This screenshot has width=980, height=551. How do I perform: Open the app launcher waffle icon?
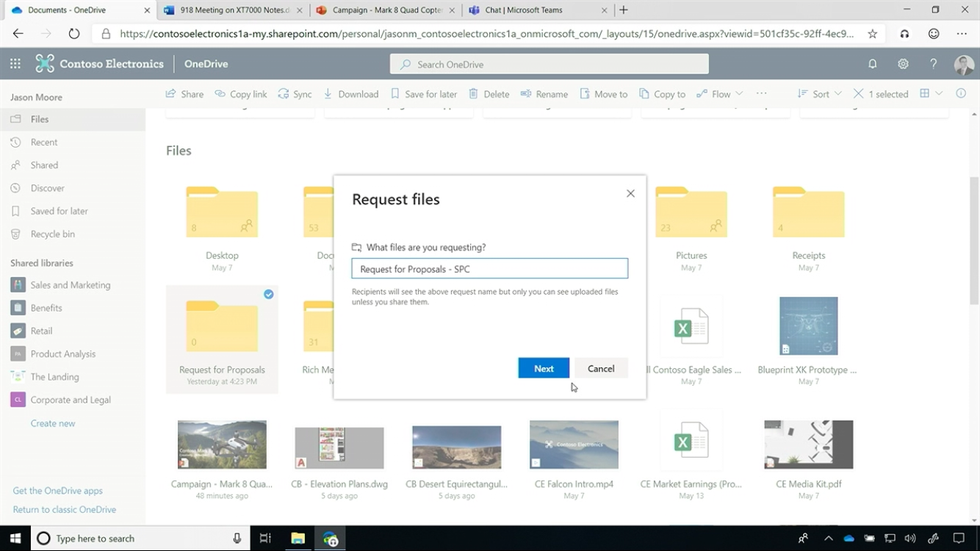tap(15, 64)
